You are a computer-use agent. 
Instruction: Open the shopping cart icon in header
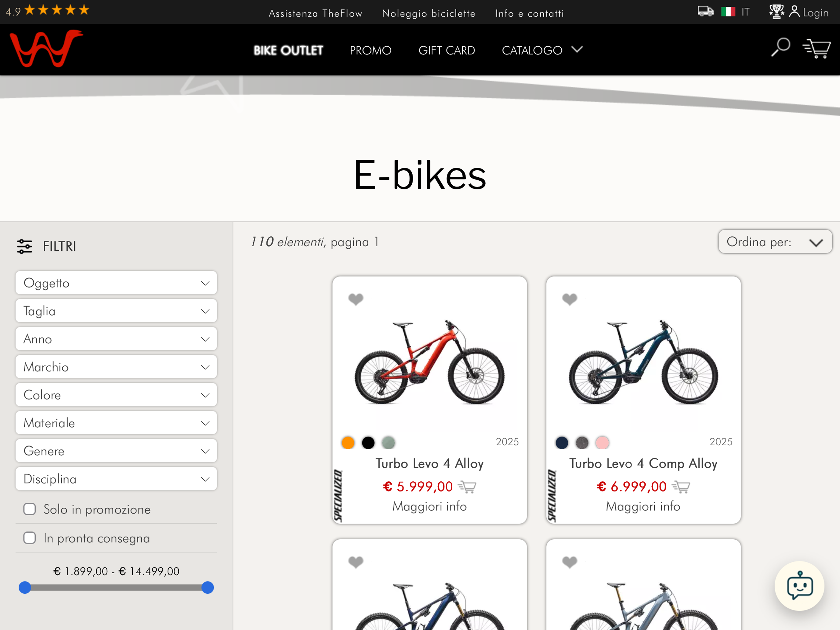816,49
